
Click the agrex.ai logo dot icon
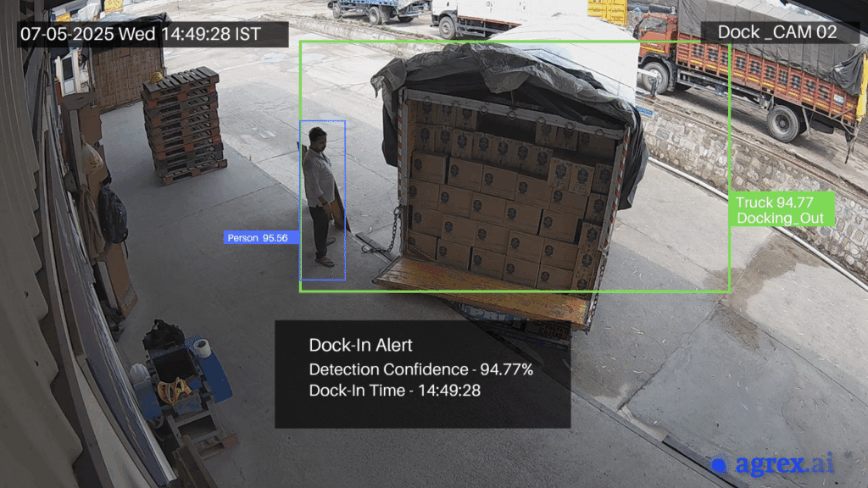720,465
